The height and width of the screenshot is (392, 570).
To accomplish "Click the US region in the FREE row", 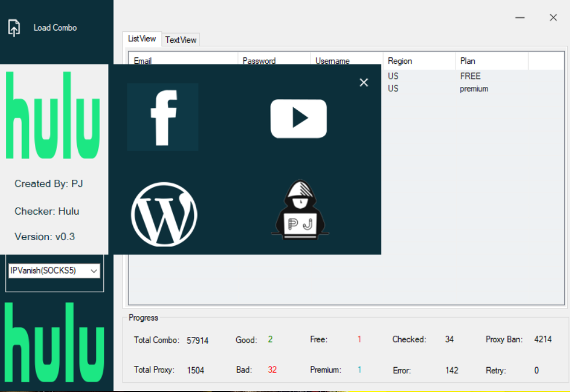I will tap(393, 77).
